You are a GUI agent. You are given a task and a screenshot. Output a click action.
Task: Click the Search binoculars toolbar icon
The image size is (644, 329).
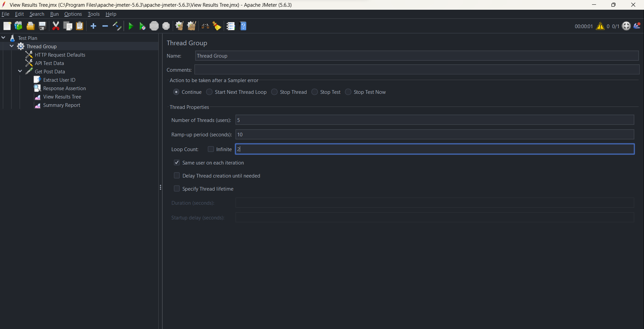click(205, 26)
